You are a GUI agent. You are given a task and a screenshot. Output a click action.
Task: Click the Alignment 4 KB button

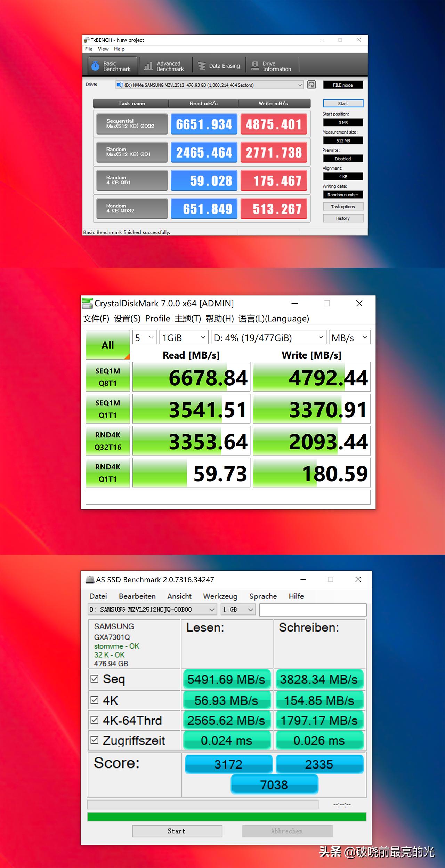343,177
